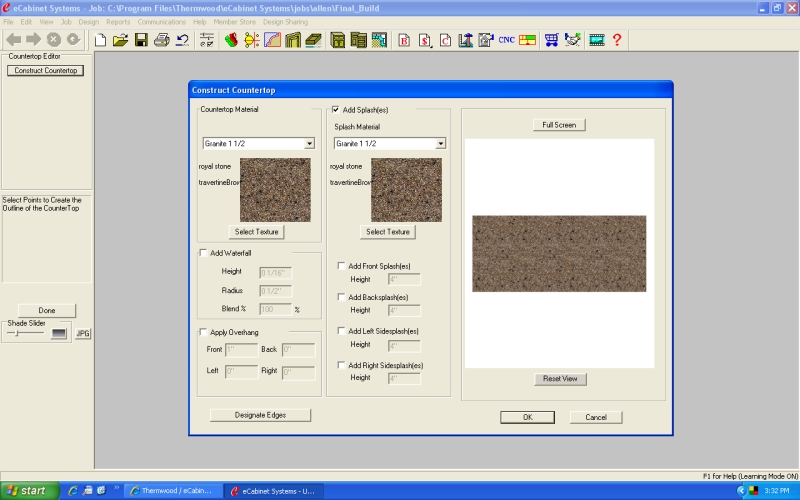This screenshot has width=800, height=500.
Task: Open the Communications menu
Action: click(162, 22)
